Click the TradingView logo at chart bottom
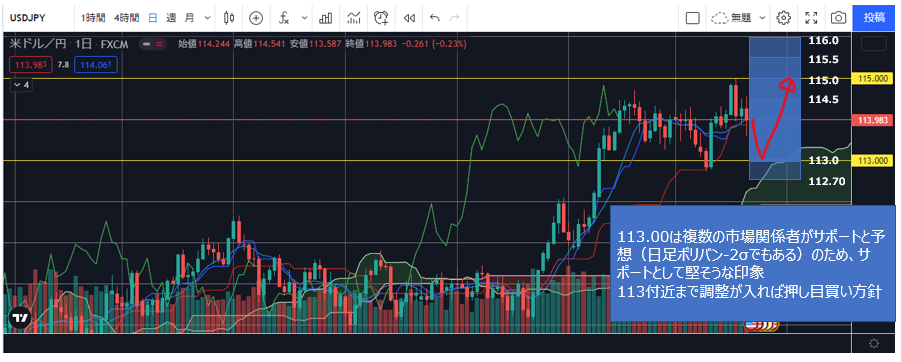The image size is (901, 362). pyautogui.click(x=20, y=318)
